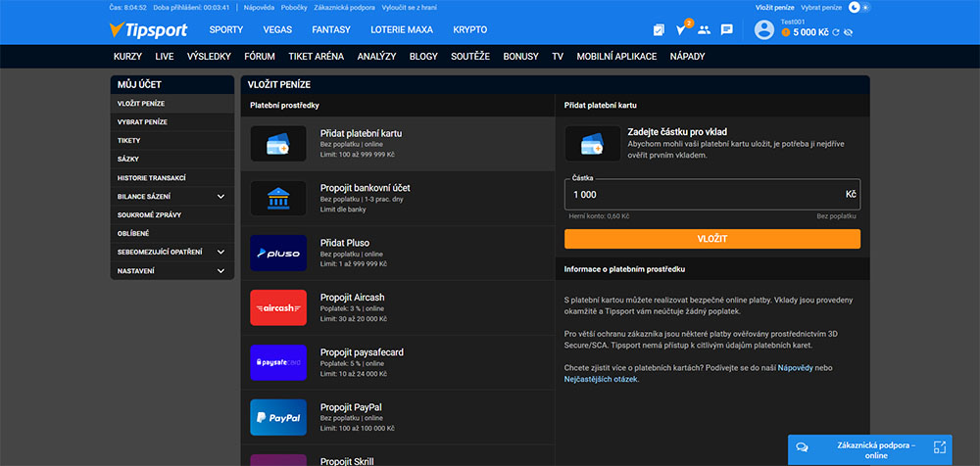Hide the balance with eye icon
The width and height of the screenshot is (980, 466).
point(848,33)
